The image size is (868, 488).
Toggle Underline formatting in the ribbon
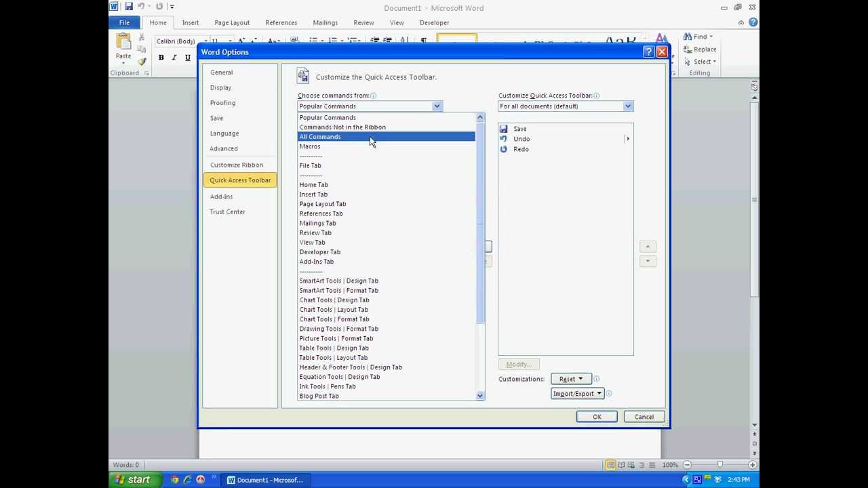click(188, 58)
